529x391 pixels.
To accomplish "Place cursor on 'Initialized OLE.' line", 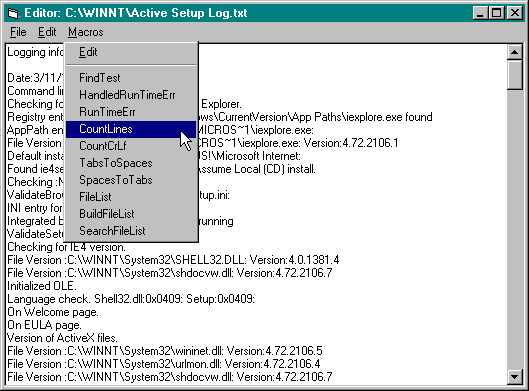I will 42,286.
